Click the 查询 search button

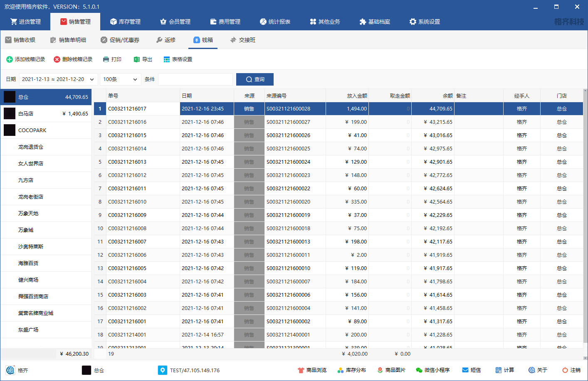[x=255, y=79]
